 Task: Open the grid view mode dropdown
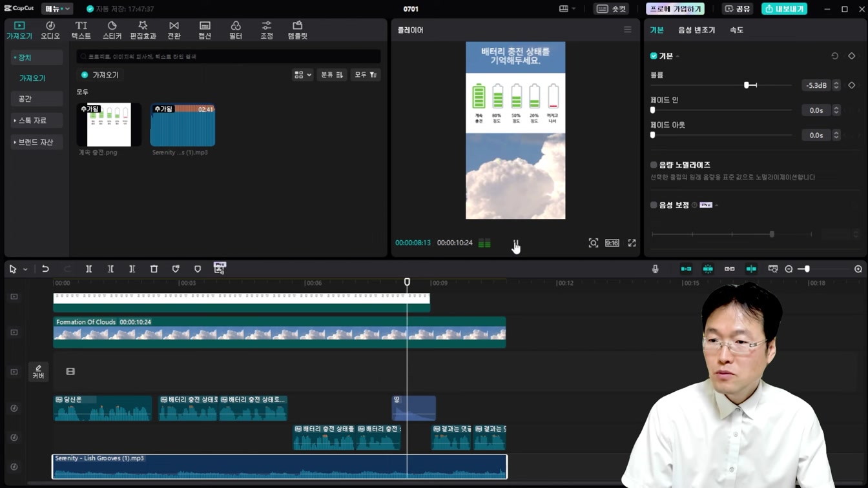click(302, 75)
